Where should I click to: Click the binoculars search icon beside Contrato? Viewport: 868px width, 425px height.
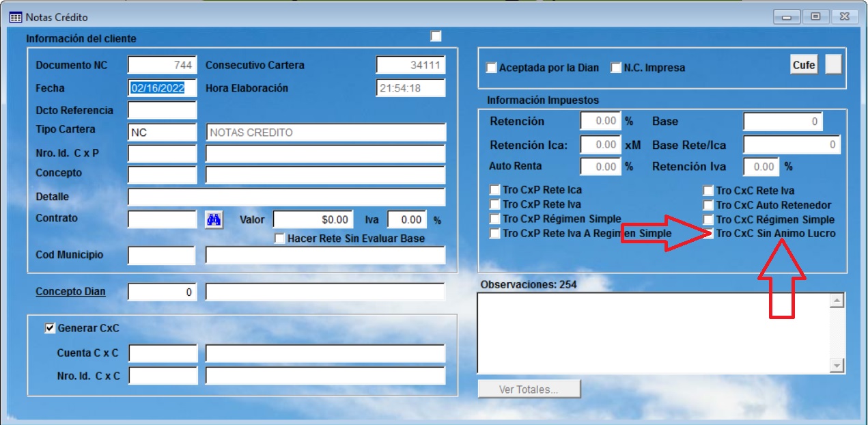click(214, 220)
